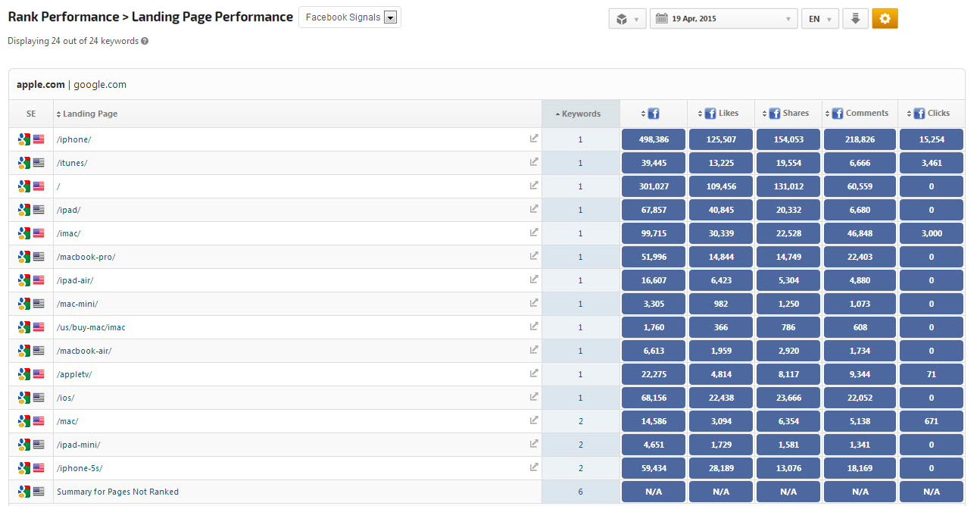Click external link icon for /itunes/ page
Screen dimensions: 980x506
point(534,162)
